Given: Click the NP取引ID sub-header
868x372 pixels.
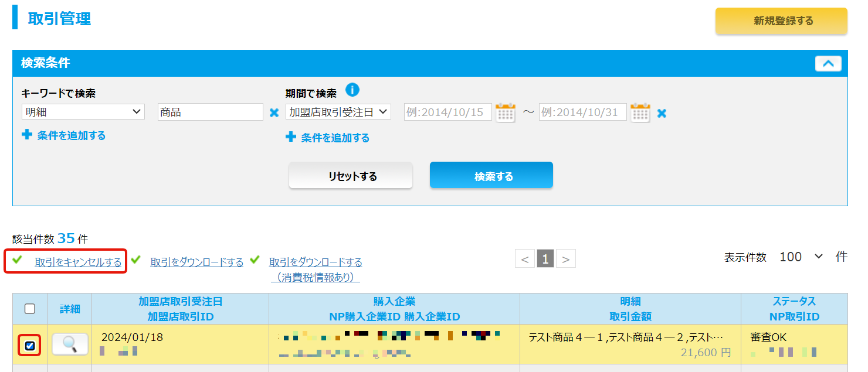Looking at the screenshot, I should pos(794,317).
